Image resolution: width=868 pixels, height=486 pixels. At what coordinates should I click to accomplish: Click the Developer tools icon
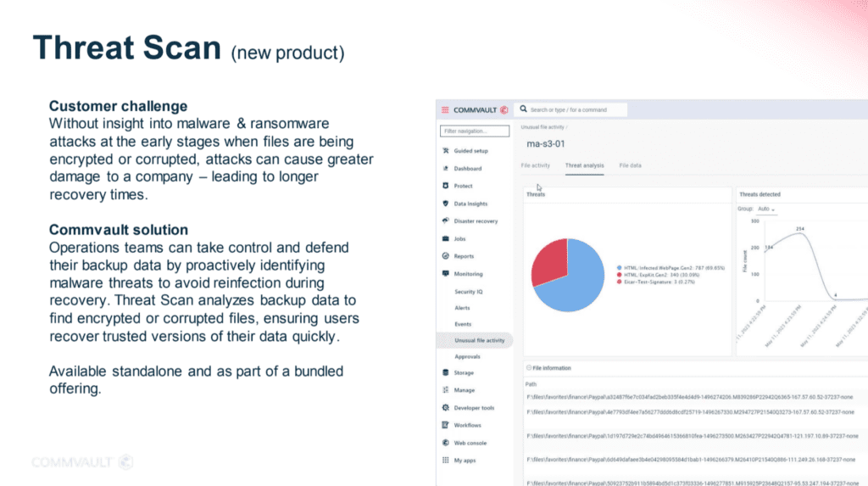(x=446, y=407)
